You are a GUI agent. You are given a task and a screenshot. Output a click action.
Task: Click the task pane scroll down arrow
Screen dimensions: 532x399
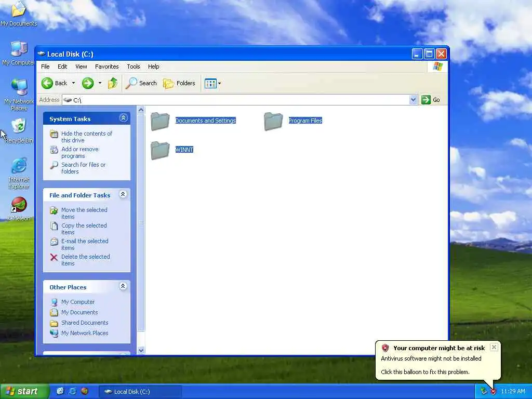click(141, 350)
